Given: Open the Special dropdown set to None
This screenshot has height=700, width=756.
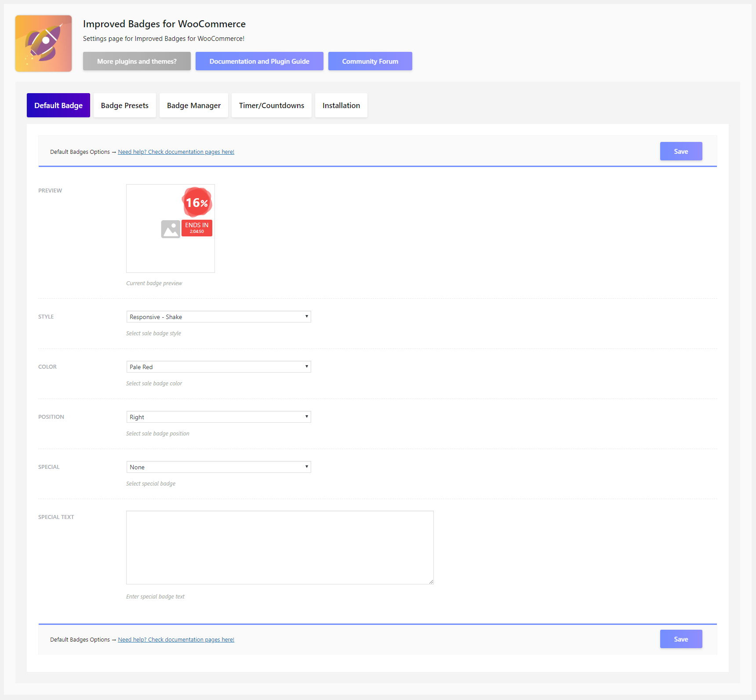Looking at the screenshot, I should [x=218, y=467].
